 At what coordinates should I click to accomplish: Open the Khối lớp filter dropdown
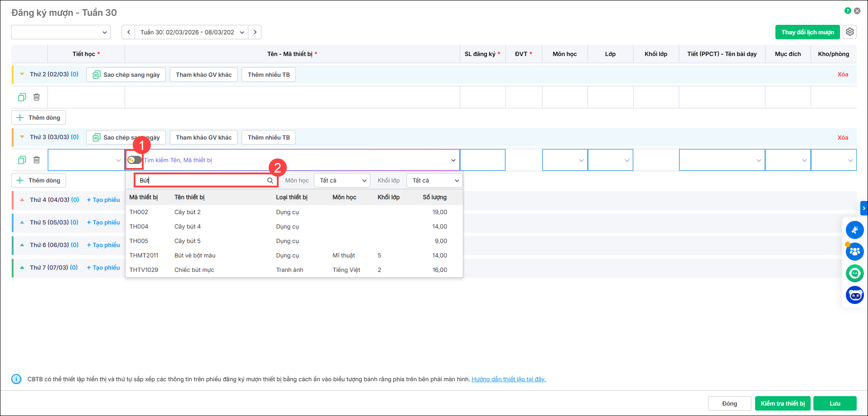434,180
